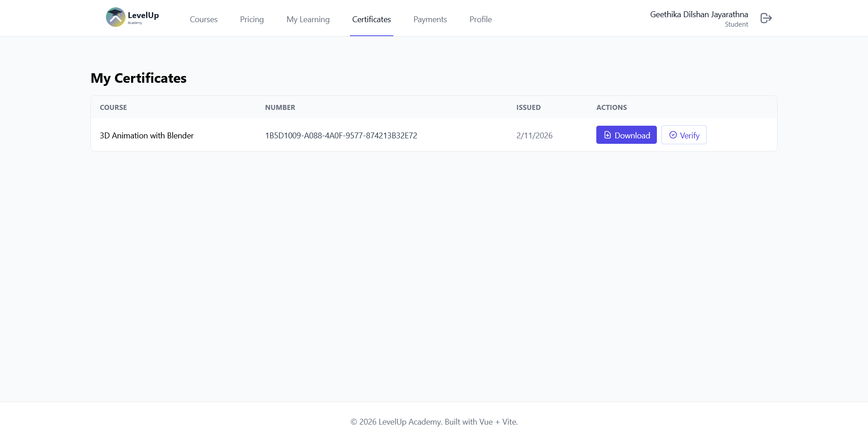Screen dimensions: 868x440
Task: Click the Student role label
Action: pos(736,24)
